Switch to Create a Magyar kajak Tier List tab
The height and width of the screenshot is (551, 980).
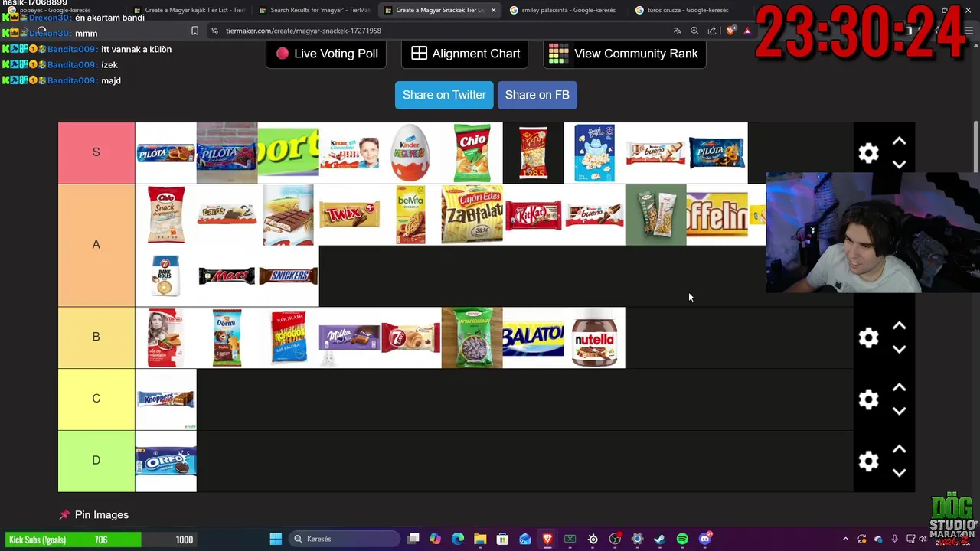pos(189,10)
